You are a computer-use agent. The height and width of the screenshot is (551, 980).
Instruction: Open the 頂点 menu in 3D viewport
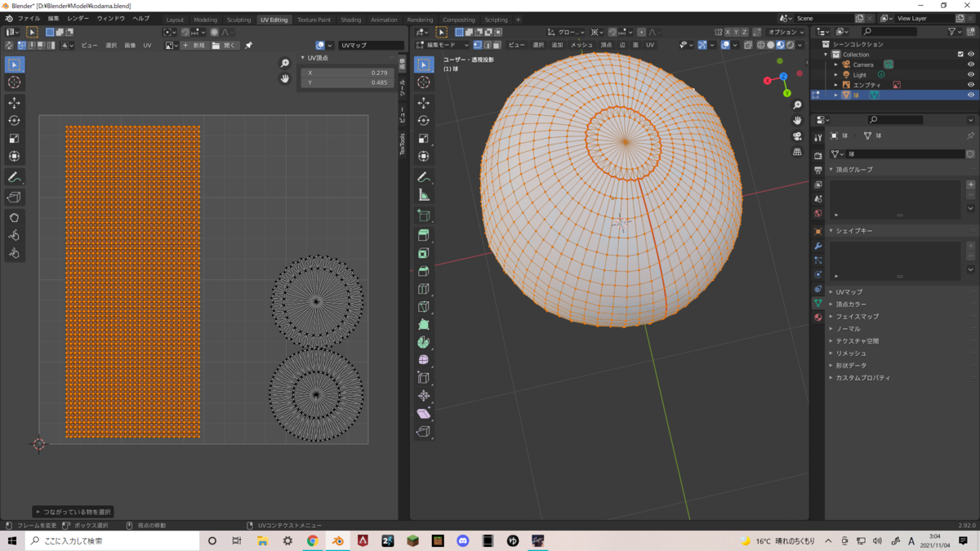[x=606, y=45]
